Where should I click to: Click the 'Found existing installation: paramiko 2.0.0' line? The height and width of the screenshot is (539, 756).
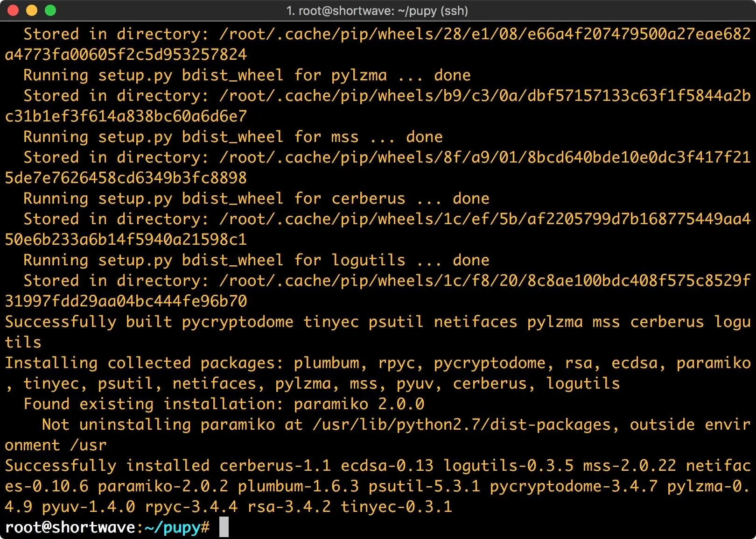[224, 404]
